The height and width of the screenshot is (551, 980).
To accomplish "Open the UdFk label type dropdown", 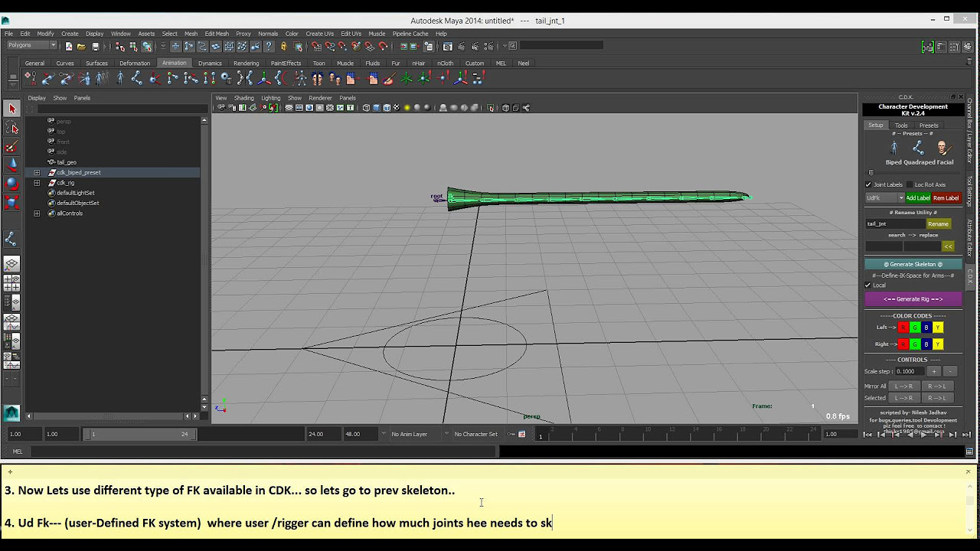I will [x=884, y=197].
